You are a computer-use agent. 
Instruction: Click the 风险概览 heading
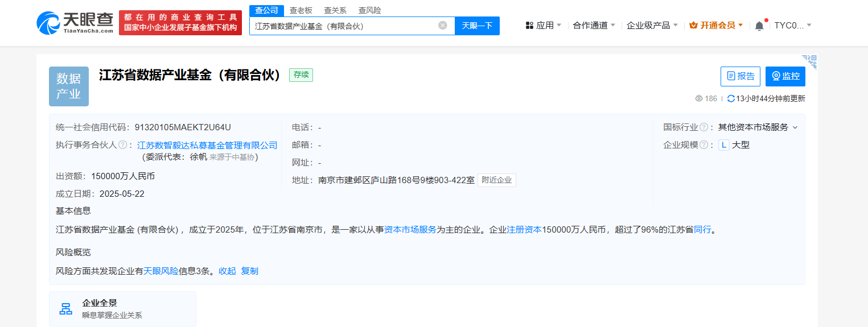73,252
